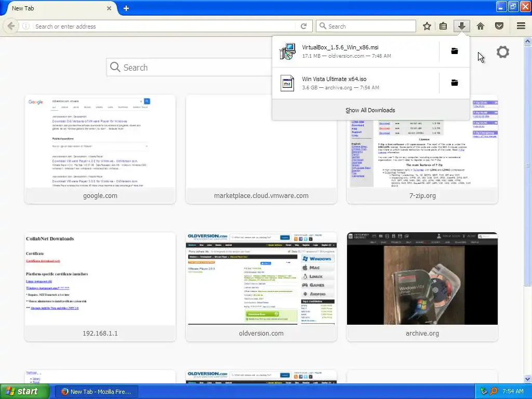The height and width of the screenshot is (399, 532).
Task: Click the Pocket icon
Action: click(499, 26)
